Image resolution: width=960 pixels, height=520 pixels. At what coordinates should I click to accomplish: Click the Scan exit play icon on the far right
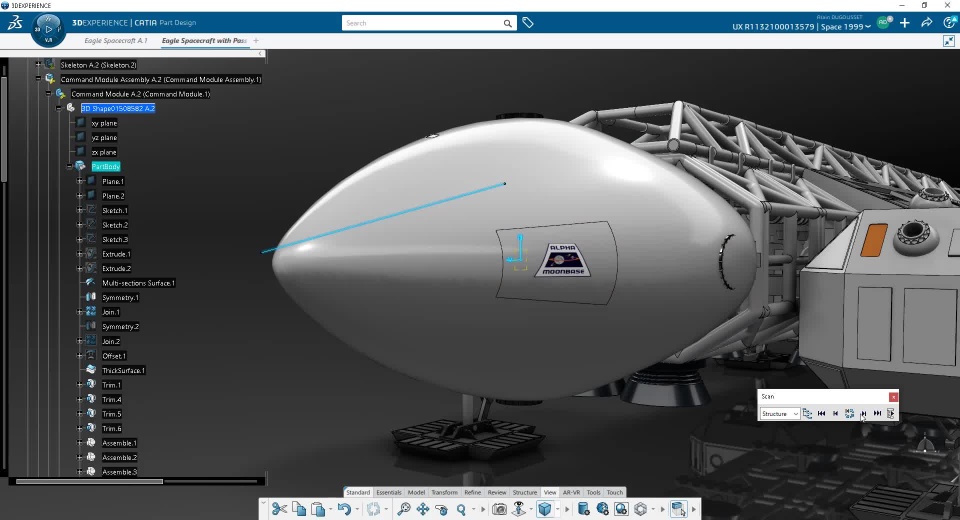coord(891,413)
